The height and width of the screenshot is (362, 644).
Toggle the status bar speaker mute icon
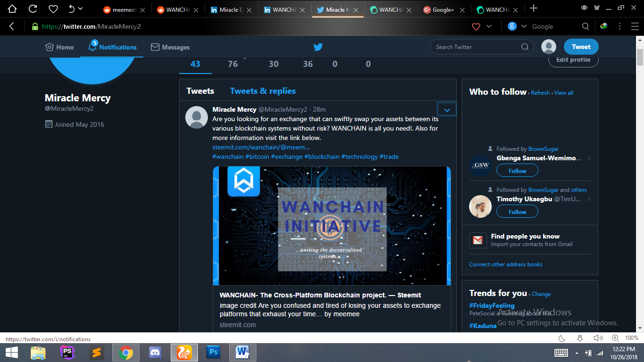(x=598, y=338)
